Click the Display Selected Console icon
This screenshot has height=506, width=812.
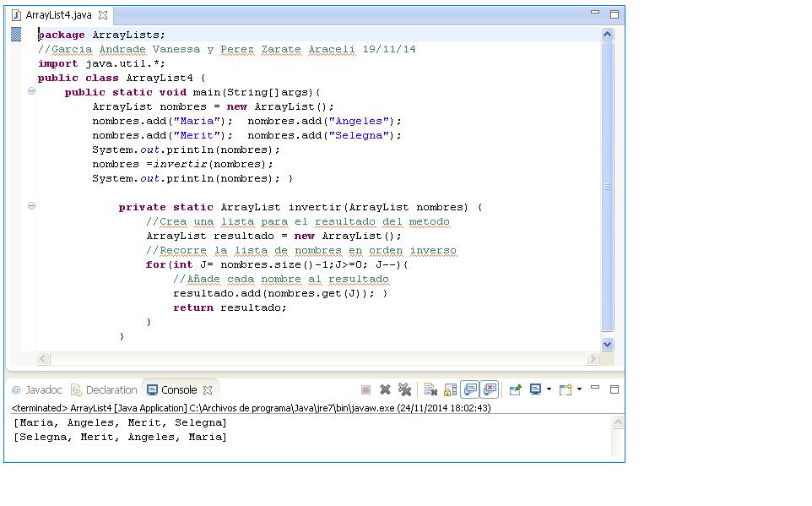535,389
